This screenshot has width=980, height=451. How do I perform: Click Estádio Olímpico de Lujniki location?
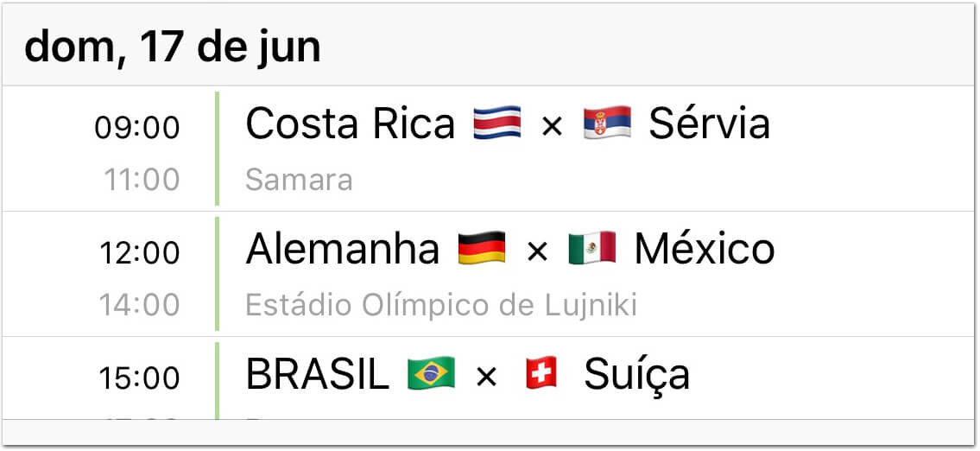[441, 305]
